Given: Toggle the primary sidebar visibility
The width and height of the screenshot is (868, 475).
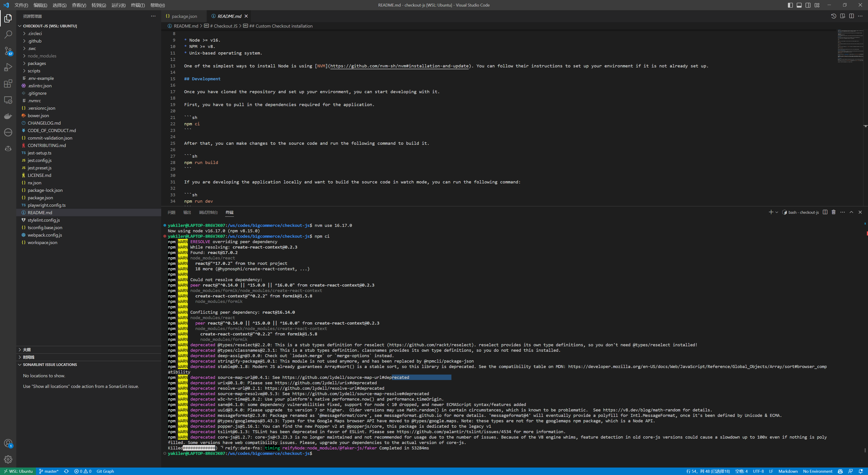Looking at the screenshot, I should pos(790,5).
